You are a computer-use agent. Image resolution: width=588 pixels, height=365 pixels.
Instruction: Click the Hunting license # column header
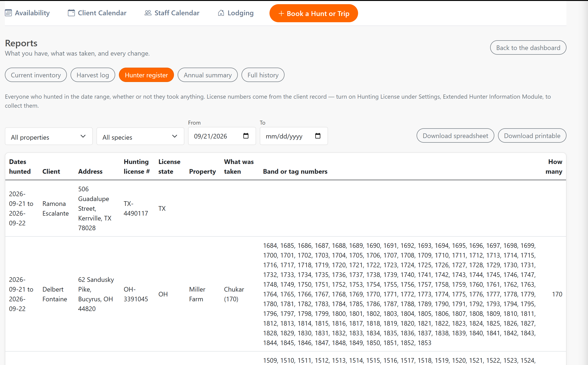[x=137, y=167]
